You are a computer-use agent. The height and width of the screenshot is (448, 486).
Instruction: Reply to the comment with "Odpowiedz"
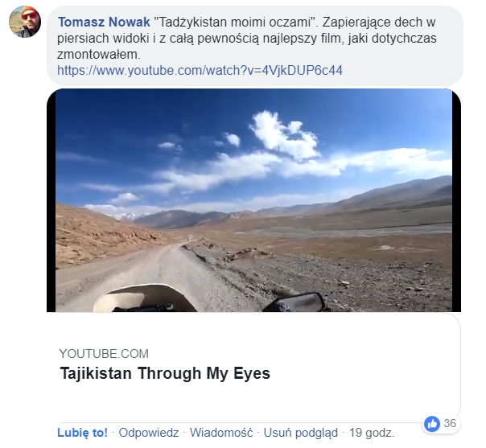pyautogui.click(x=149, y=433)
